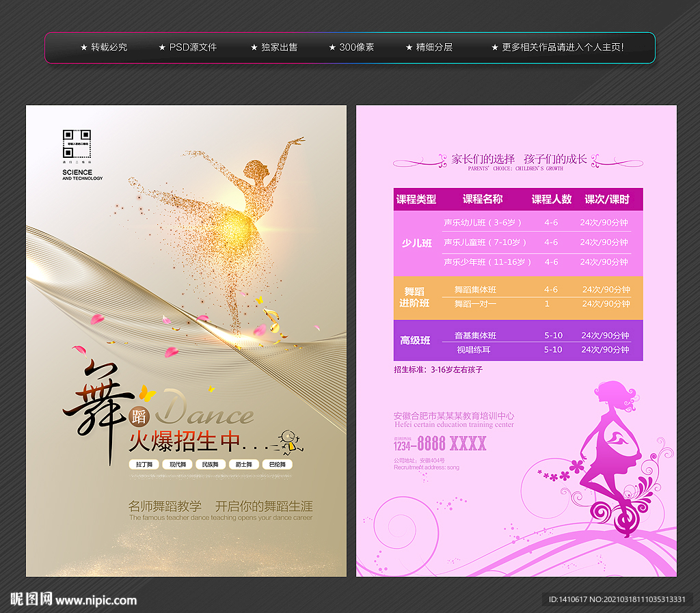Click the 课程类型 table header
The height and width of the screenshot is (613, 700).
(x=416, y=200)
